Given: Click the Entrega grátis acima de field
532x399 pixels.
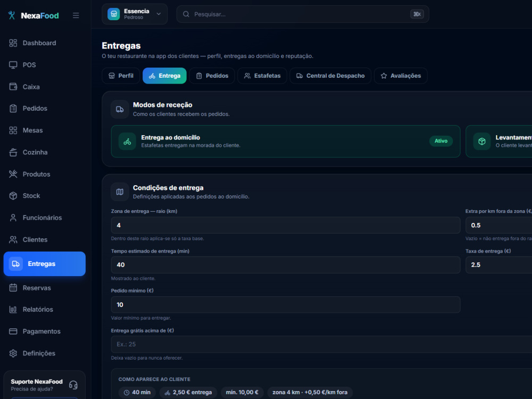Looking at the screenshot, I should click(322, 344).
